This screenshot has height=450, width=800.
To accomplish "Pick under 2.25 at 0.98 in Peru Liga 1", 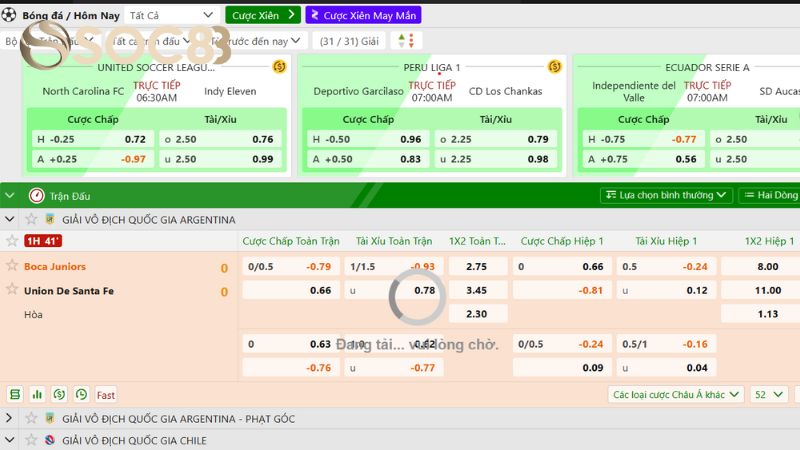I will click(x=496, y=159).
